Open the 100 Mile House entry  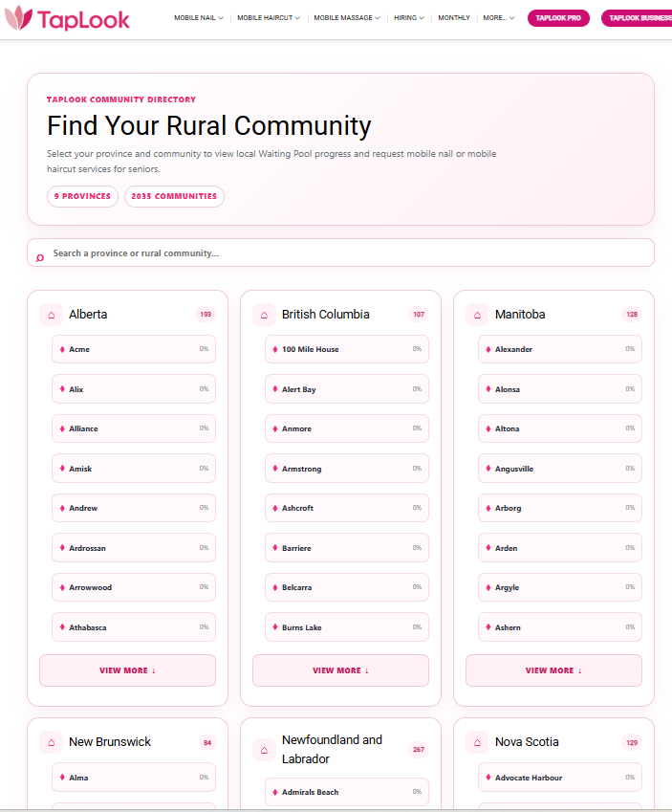point(347,349)
